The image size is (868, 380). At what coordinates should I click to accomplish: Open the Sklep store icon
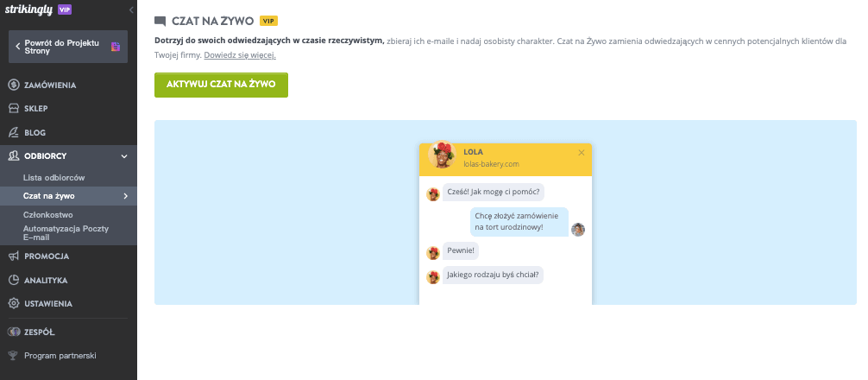point(14,109)
